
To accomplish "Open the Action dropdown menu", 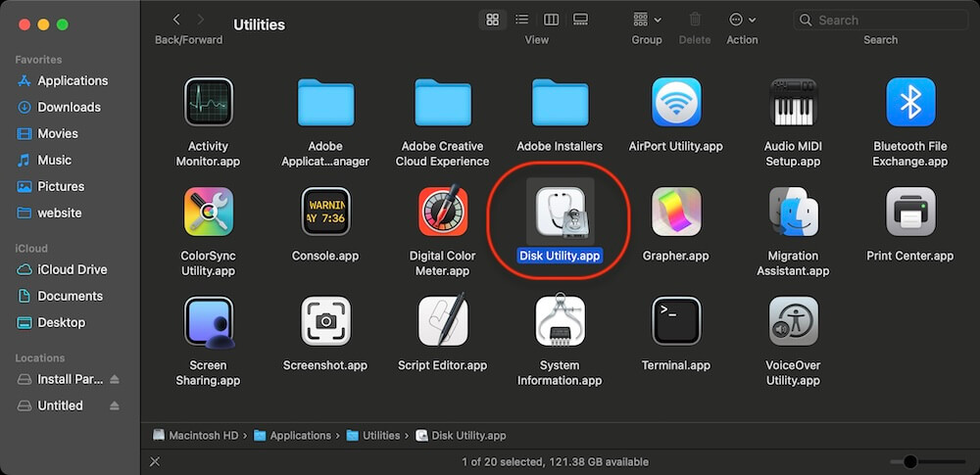I will point(742,20).
